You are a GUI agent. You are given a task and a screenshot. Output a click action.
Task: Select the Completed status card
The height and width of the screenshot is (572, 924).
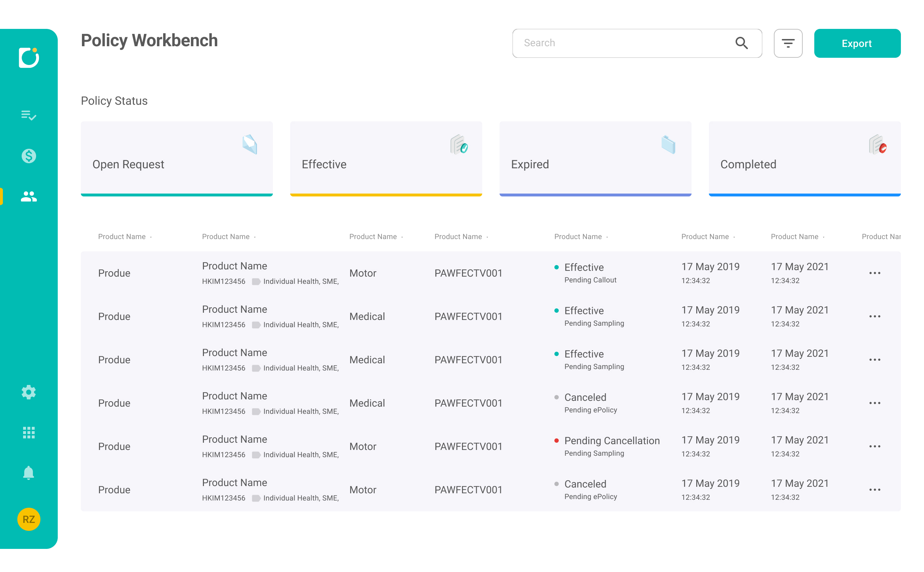(x=805, y=159)
